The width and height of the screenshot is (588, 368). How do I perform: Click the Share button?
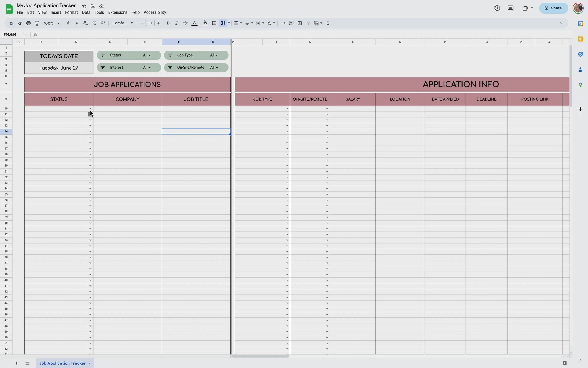click(553, 8)
